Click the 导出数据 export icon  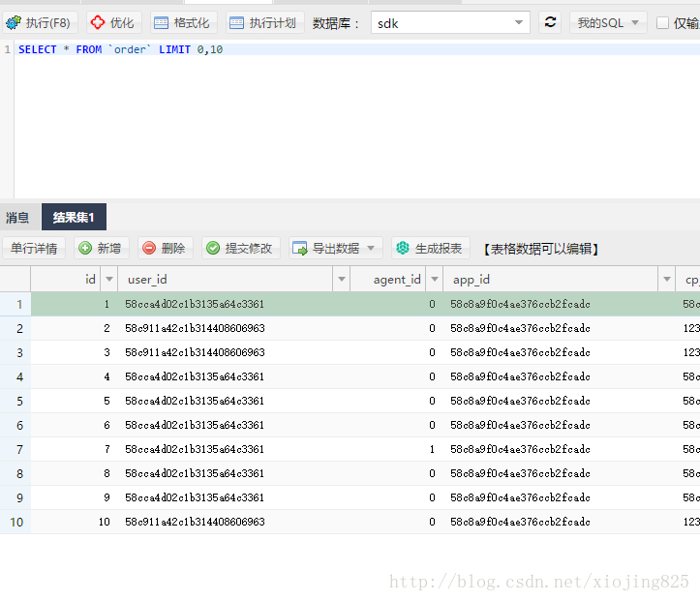pyautogui.click(x=299, y=248)
